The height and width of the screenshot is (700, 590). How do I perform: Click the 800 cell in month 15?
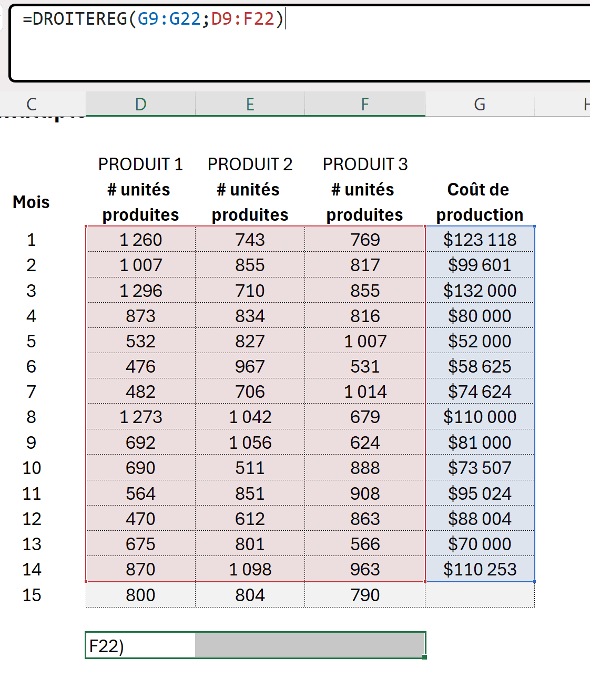(x=140, y=595)
